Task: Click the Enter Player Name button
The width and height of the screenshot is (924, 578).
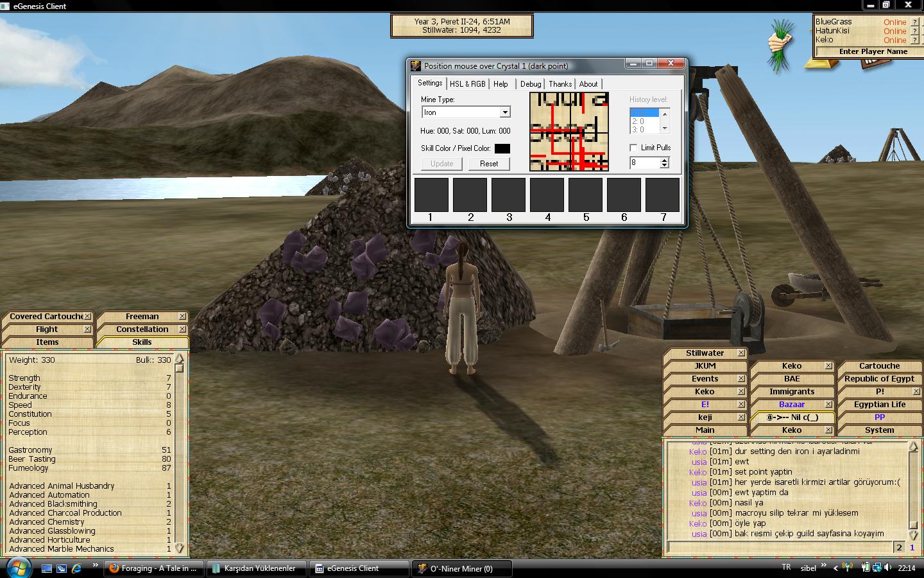Action: [873, 51]
